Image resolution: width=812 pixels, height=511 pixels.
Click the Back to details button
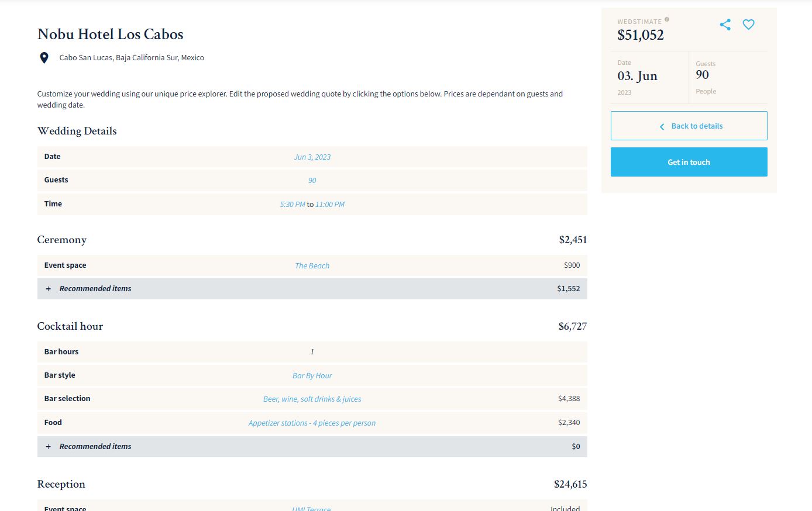coord(689,126)
